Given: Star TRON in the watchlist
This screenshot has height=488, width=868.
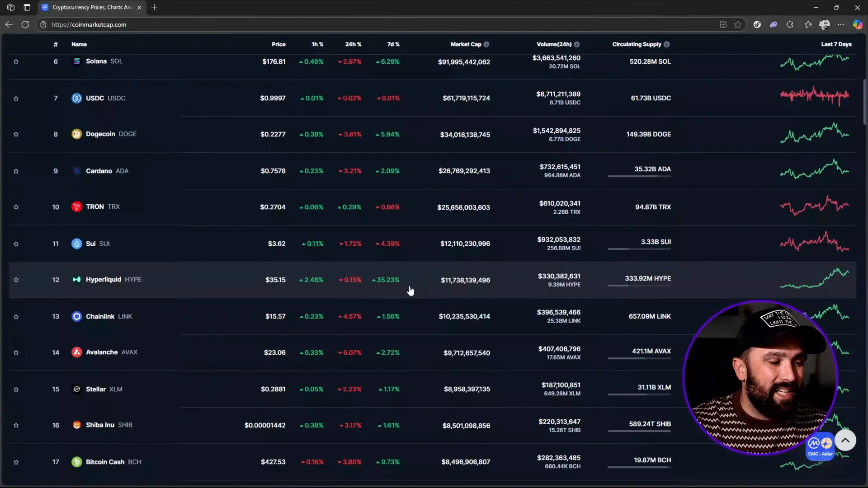Looking at the screenshot, I should point(16,207).
